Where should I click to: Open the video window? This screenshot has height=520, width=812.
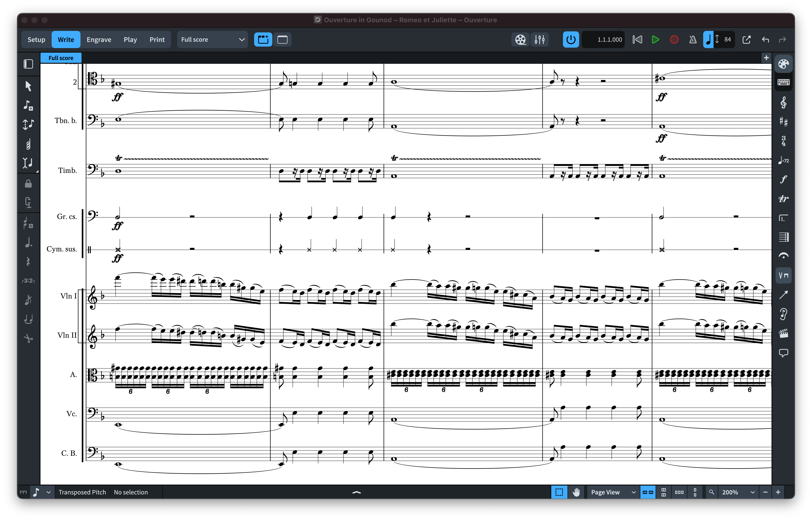tap(520, 39)
